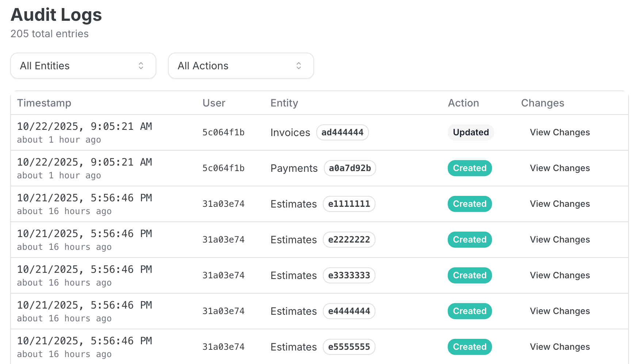The width and height of the screenshot is (634, 364).
Task: Select user 5c064f1b in top row
Action: 223,132
